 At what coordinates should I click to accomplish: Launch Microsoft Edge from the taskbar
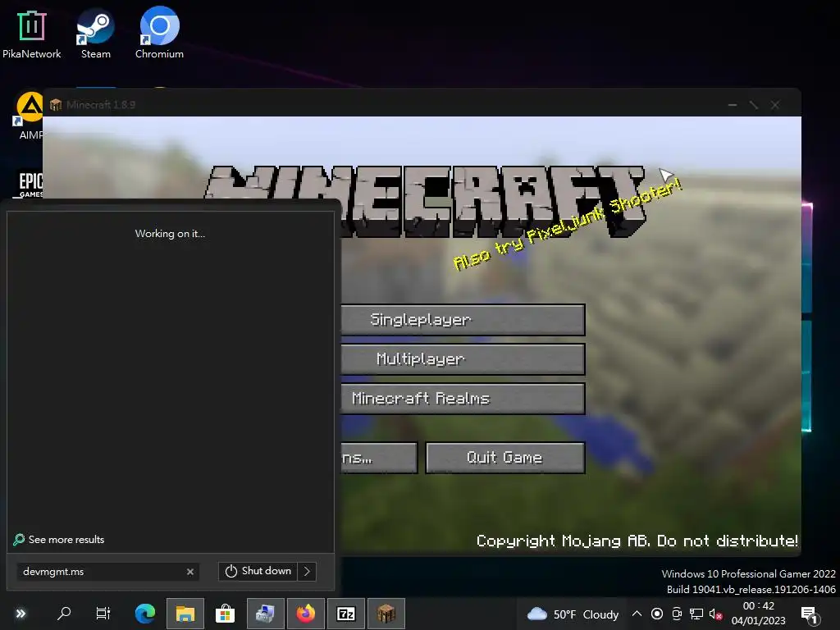point(144,614)
